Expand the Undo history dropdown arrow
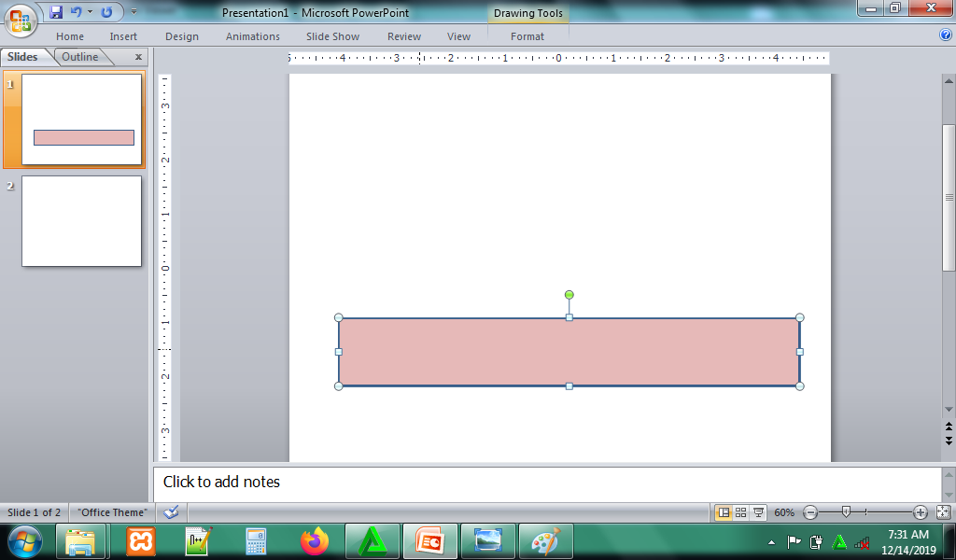The height and width of the screenshot is (560, 956). pos(91,12)
